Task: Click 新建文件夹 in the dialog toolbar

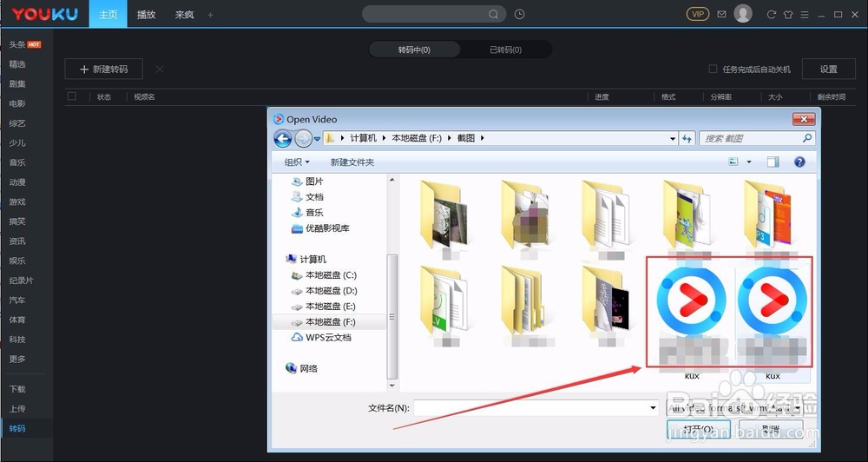Action: pyautogui.click(x=352, y=162)
